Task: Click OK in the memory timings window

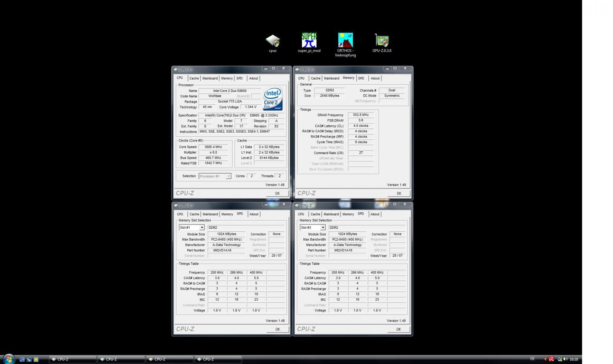Action: pyautogui.click(x=399, y=193)
